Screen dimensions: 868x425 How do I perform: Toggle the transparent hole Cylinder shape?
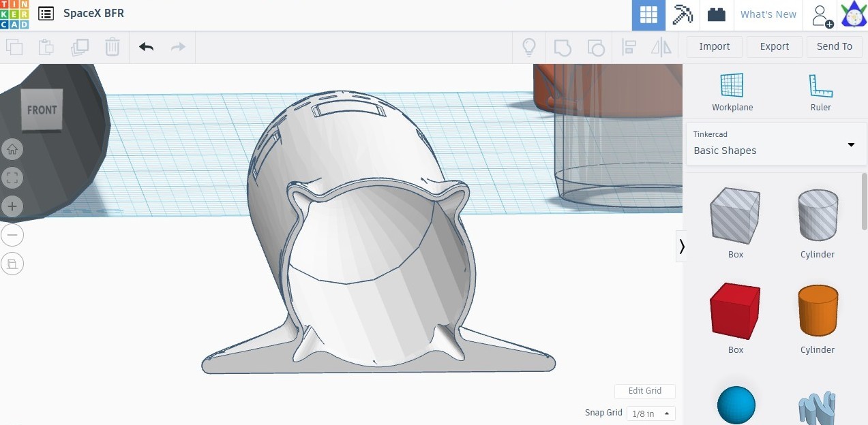click(x=818, y=215)
